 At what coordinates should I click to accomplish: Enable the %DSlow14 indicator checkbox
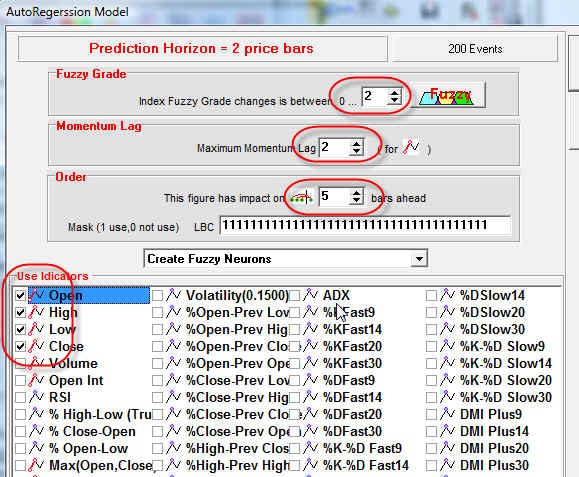pos(431,295)
